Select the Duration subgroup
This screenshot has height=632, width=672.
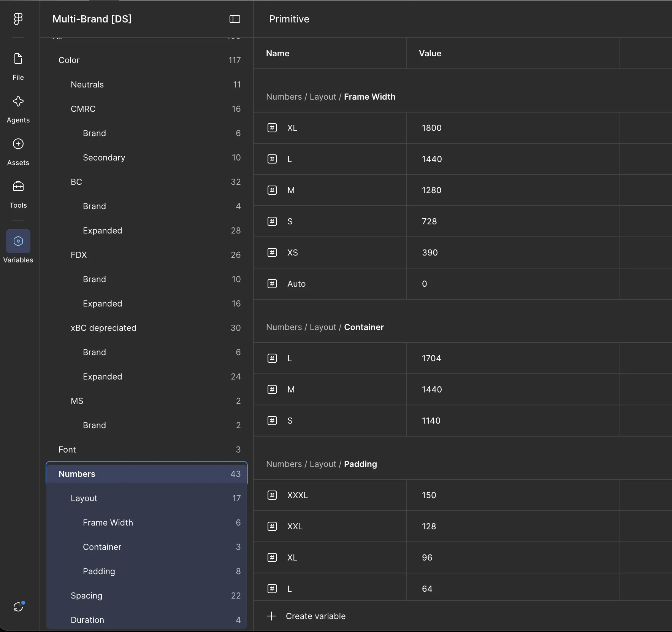click(147, 620)
